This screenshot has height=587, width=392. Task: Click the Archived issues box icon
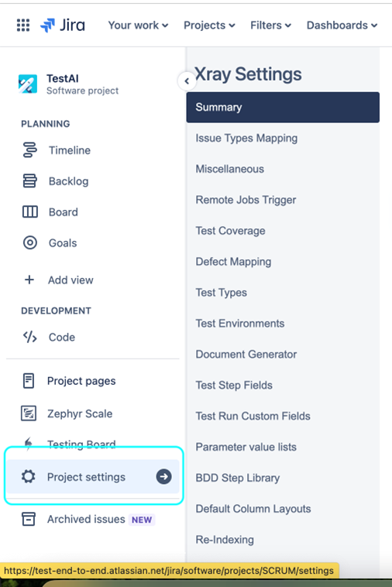29,520
